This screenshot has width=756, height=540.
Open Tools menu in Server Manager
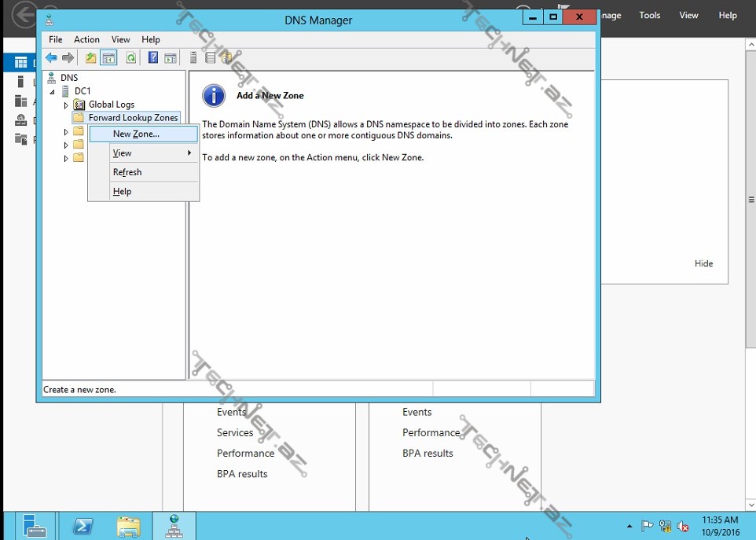click(x=650, y=15)
